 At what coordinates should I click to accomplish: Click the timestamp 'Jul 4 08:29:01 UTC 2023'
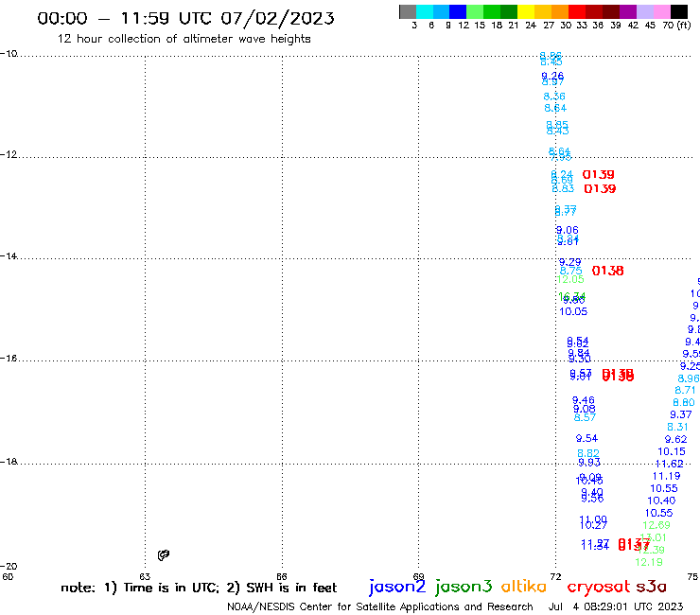[616, 606]
